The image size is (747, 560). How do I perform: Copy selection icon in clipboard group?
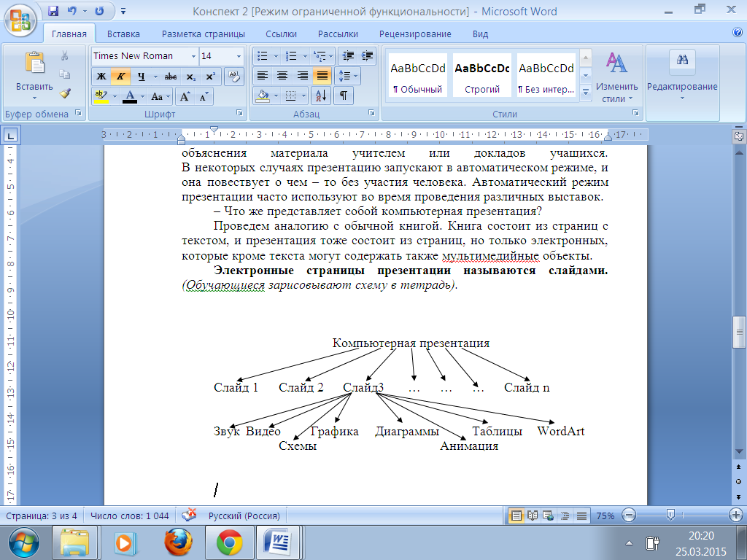click(64, 74)
